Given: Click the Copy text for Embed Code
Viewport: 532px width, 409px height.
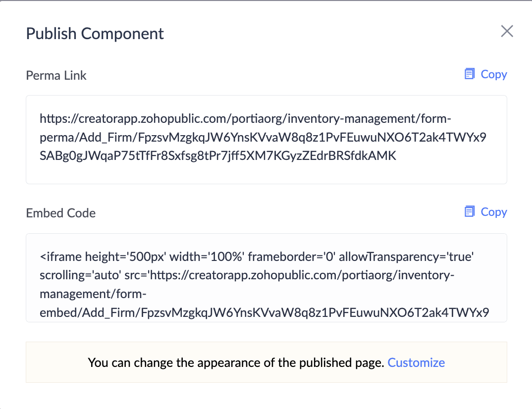Looking at the screenshot, I should [494, 212].
